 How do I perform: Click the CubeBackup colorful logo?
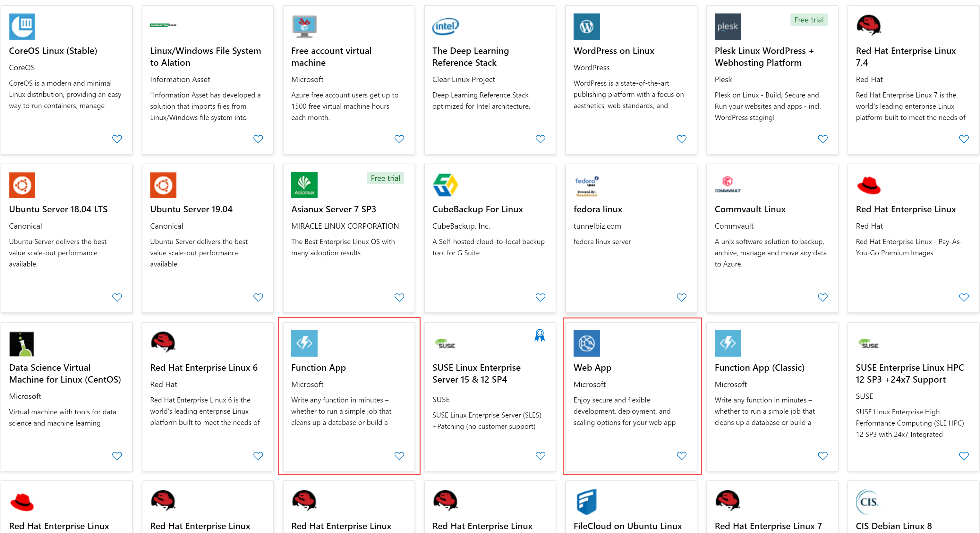click(x=445, y=185)
